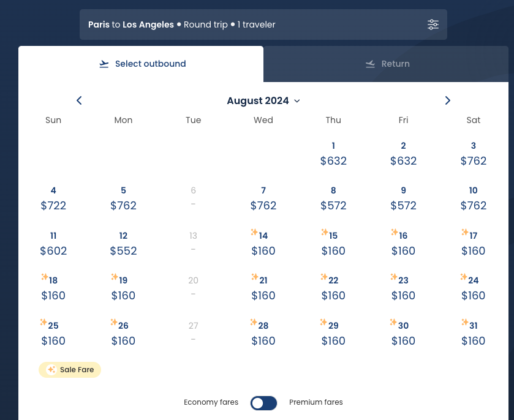Pick August 9 at $572
This screenshot has height=420, width=514.
coord(403,199)
